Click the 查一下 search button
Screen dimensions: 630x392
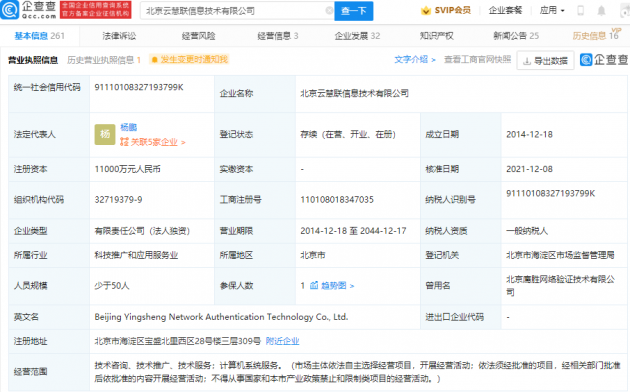coord(354,11)
